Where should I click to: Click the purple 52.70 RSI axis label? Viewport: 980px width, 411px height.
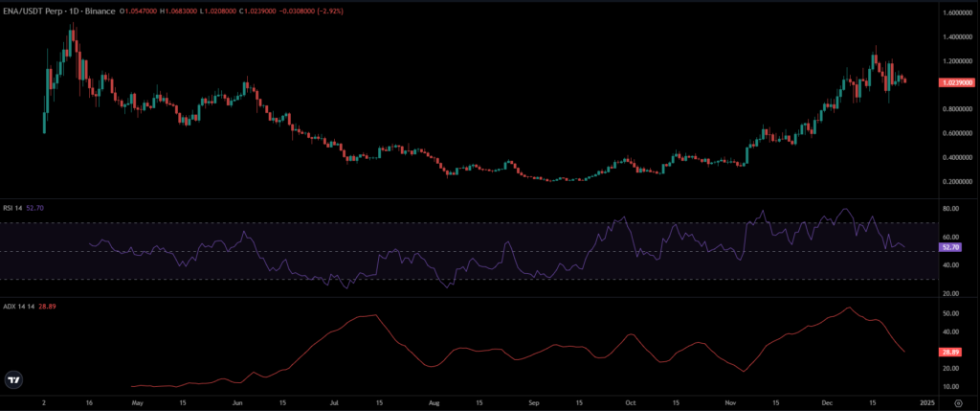(949, 247)
